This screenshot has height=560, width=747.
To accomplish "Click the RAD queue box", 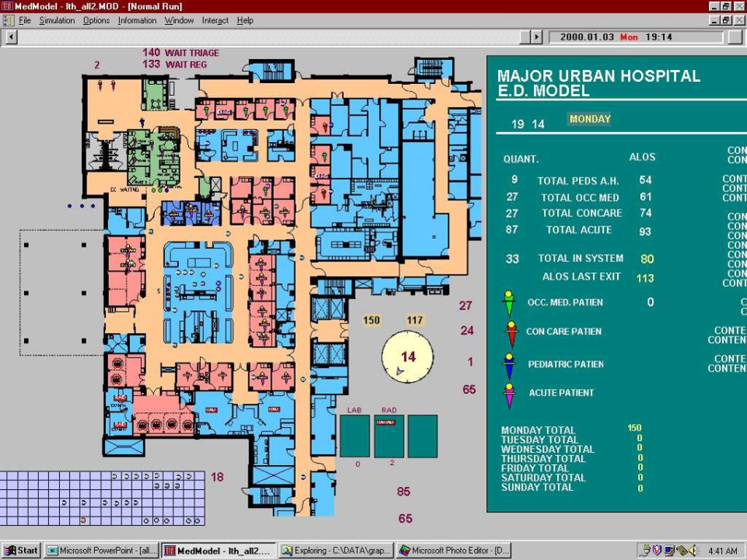I will (x=389, y=436).
